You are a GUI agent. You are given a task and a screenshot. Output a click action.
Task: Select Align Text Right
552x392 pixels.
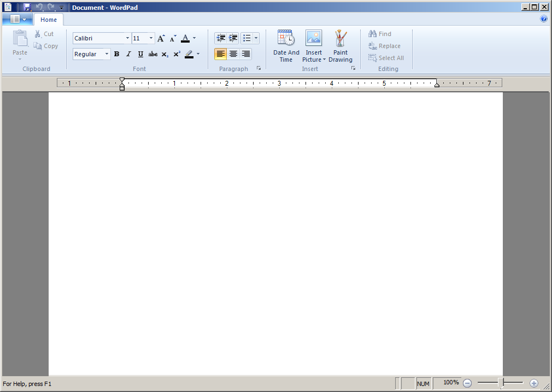pos(246,54)
